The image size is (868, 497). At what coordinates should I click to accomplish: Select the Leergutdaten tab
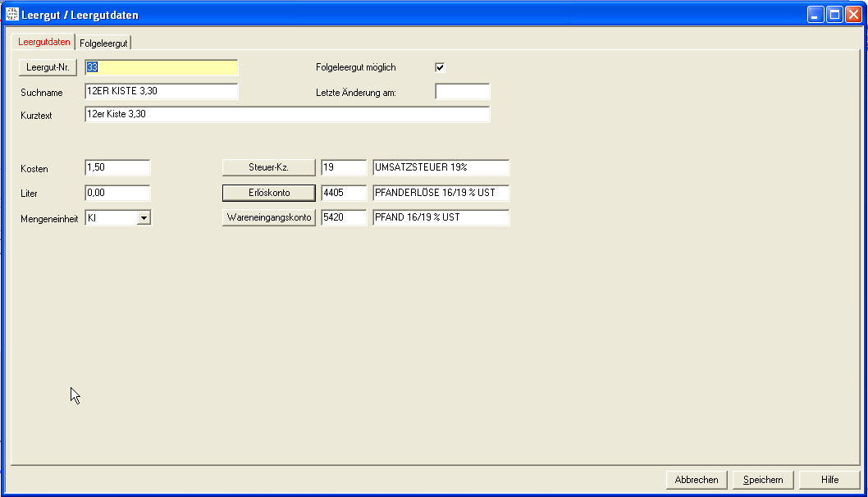pos(44,42)
